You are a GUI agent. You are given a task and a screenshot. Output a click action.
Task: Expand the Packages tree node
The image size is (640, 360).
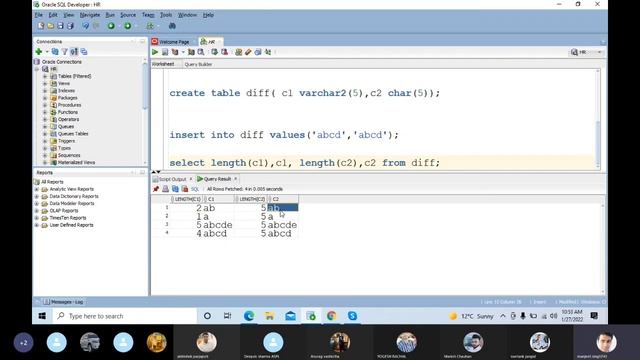pos(45,98)
